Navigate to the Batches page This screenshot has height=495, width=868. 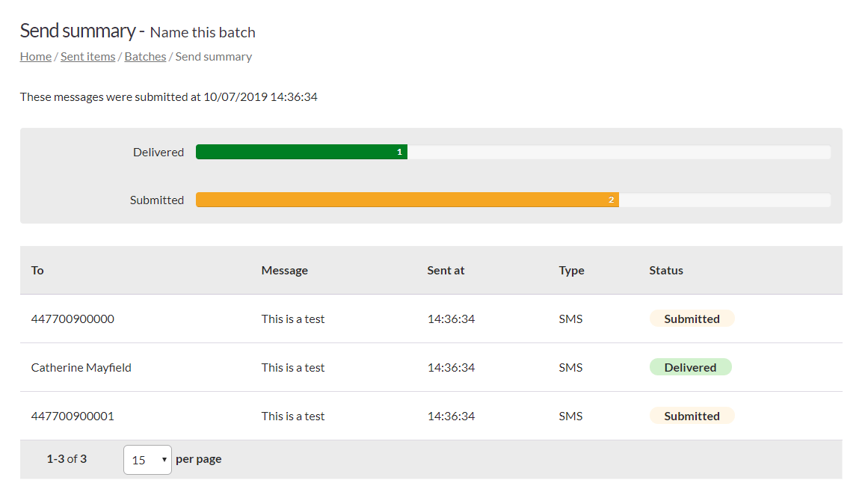click(145, 56)
